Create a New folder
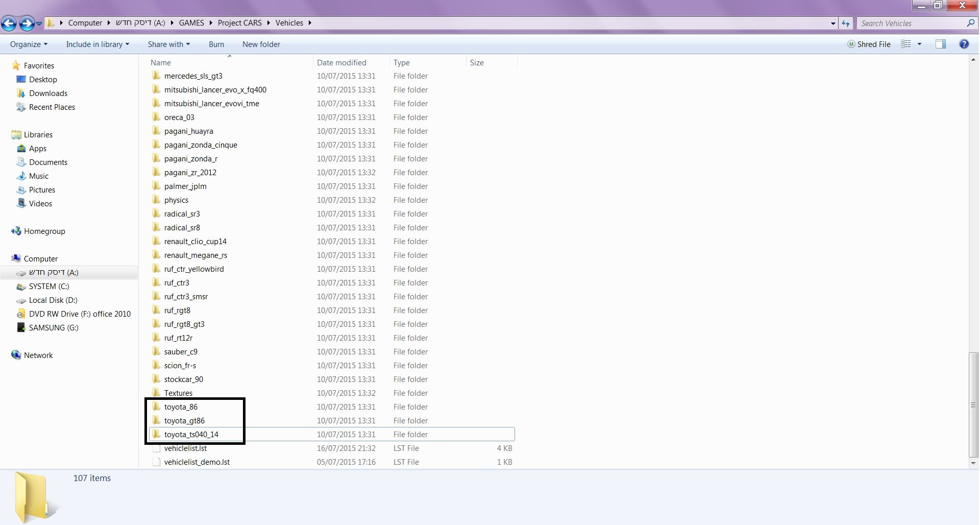Viewport: 980px width, 525px height. click(x=261, y=44)
